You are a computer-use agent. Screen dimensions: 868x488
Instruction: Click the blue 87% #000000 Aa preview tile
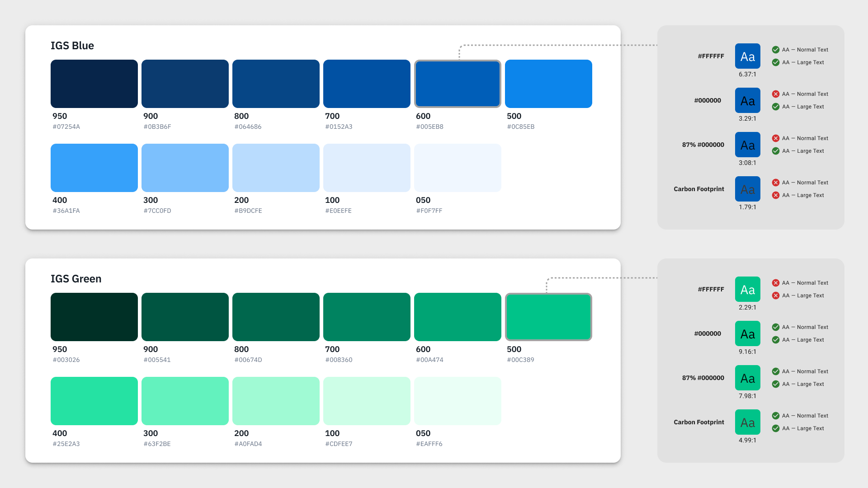[x=747, y=145]
